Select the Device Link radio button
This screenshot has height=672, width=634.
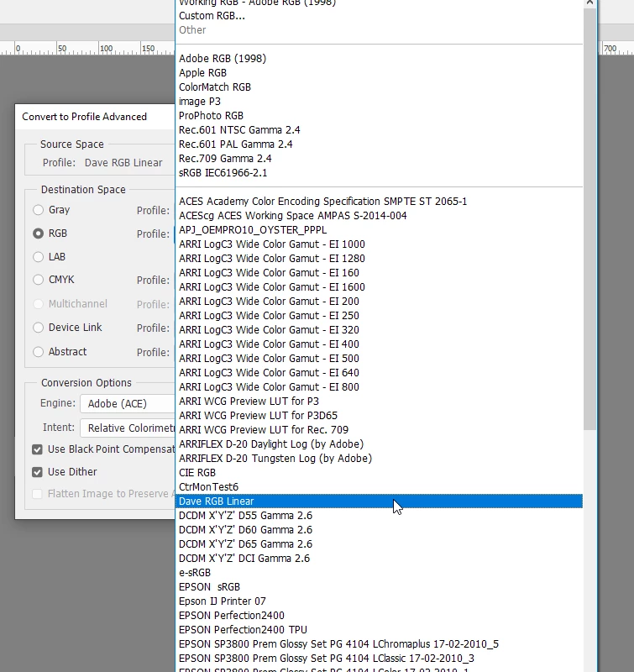click(x=38, y=328)
